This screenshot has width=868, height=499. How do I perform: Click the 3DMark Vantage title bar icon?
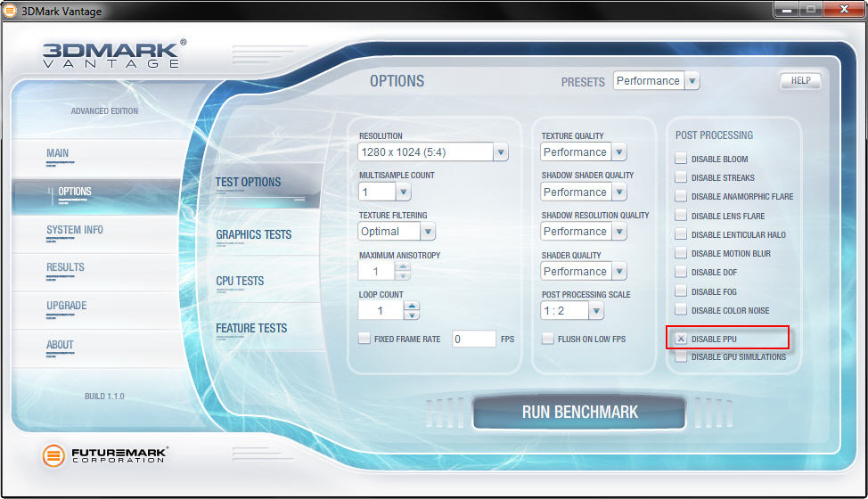[x=10, y=10]
